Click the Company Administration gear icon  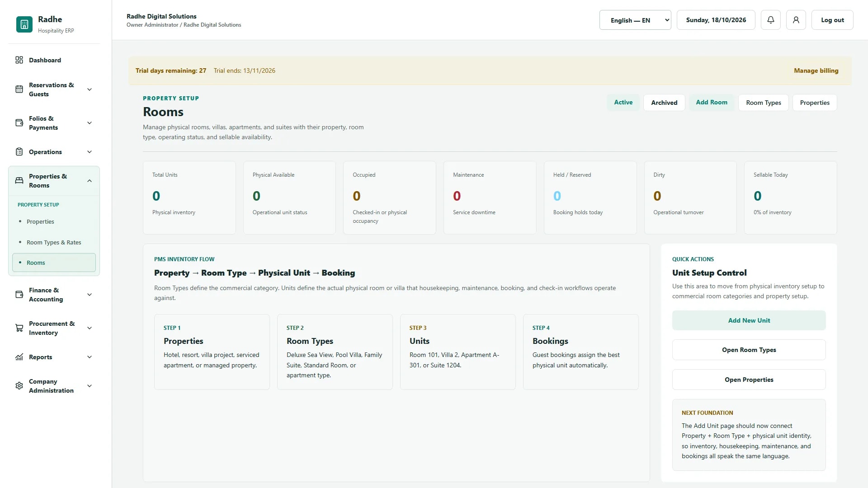click(x=19, y=386)
